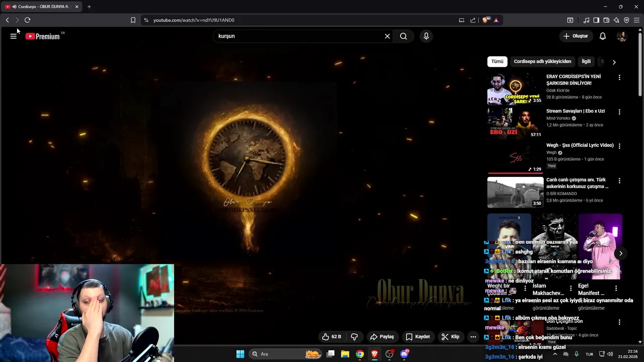
Task: Open Discord from the taskbar
Action: coord(404,354)
